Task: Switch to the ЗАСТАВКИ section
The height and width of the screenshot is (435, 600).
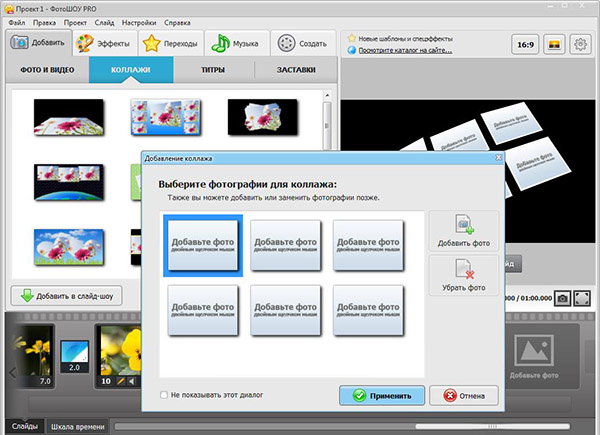Action: [x=296, y=70]
